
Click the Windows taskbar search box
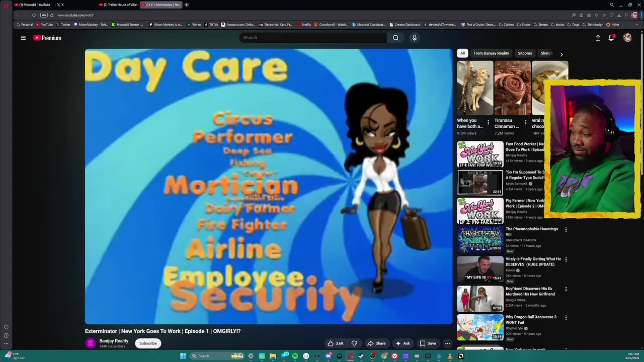(x=216, y=356)
